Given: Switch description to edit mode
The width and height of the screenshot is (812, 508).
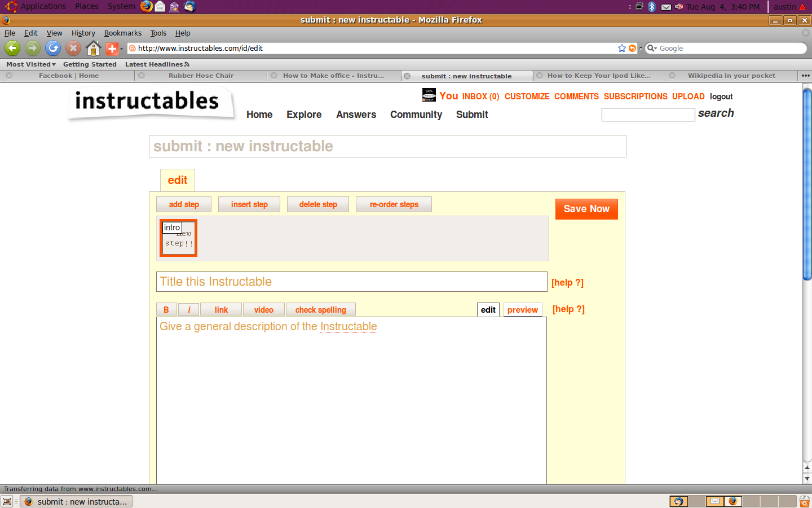Looking at the screenshot, I should (488, 309).
